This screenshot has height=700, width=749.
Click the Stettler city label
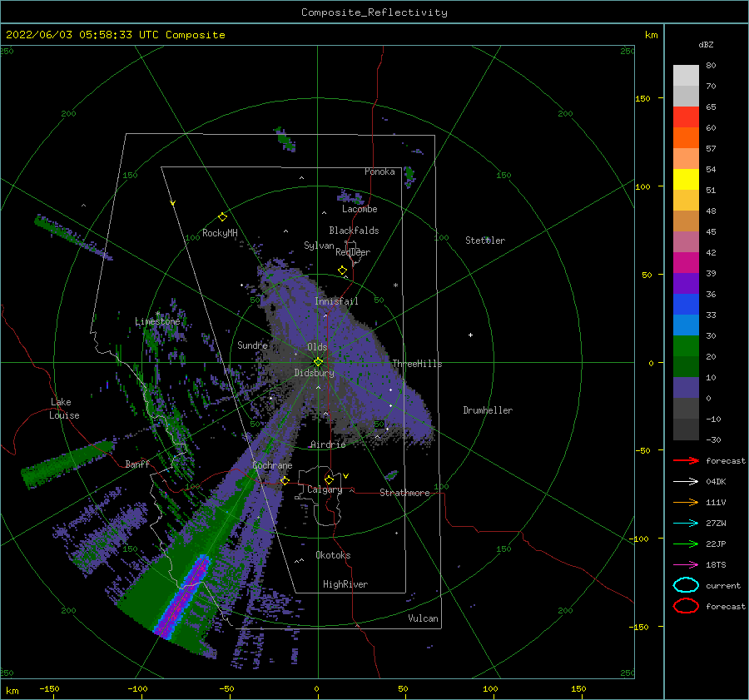point(485,241)
